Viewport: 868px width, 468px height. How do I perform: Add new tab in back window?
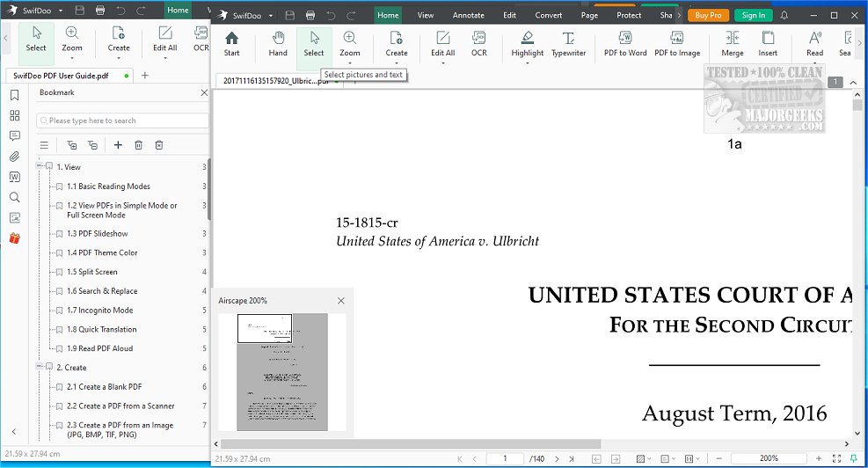coord(145,76)
